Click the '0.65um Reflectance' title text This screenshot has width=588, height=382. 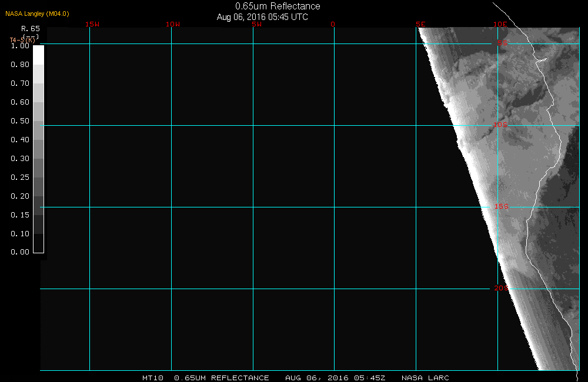point(278,6)
